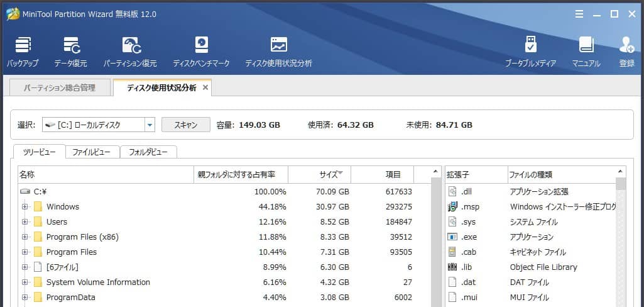Open the hamburger menu in title bar
The width and height of the screenshot is (644, 307).
tap(579, 14)
